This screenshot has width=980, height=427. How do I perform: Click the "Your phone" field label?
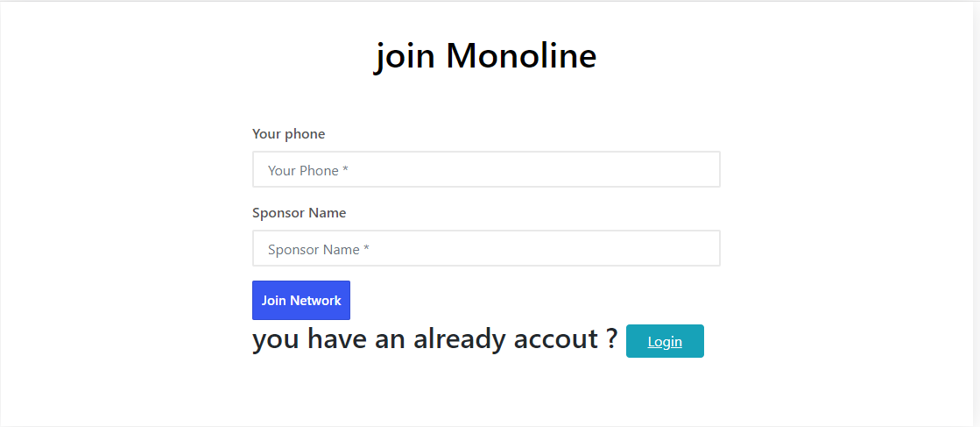288,134
